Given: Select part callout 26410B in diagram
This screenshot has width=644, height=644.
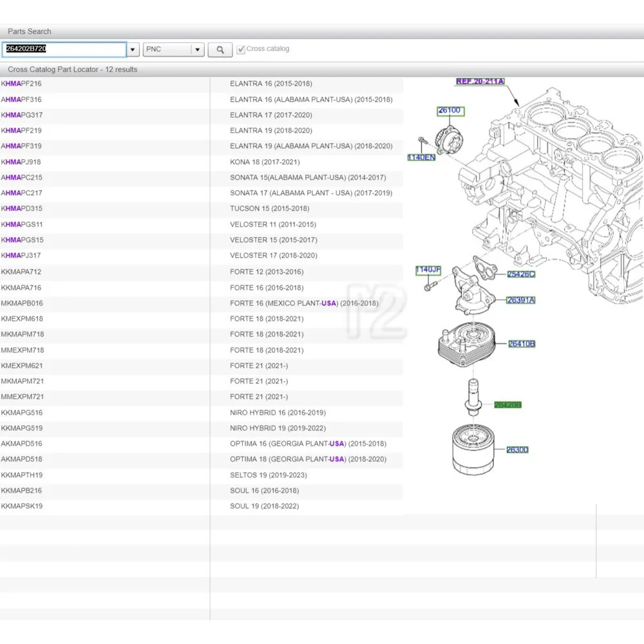Looking at the screenshot, I should coord(522,344).
